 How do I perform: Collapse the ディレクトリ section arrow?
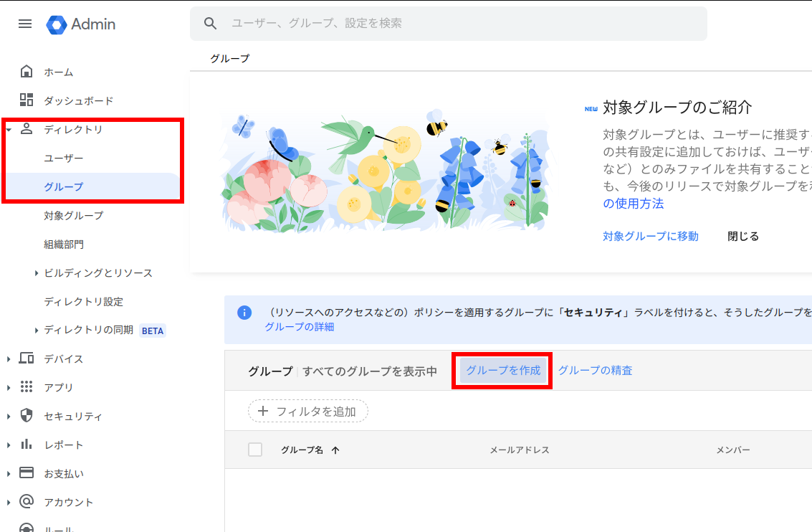(9, 130)
